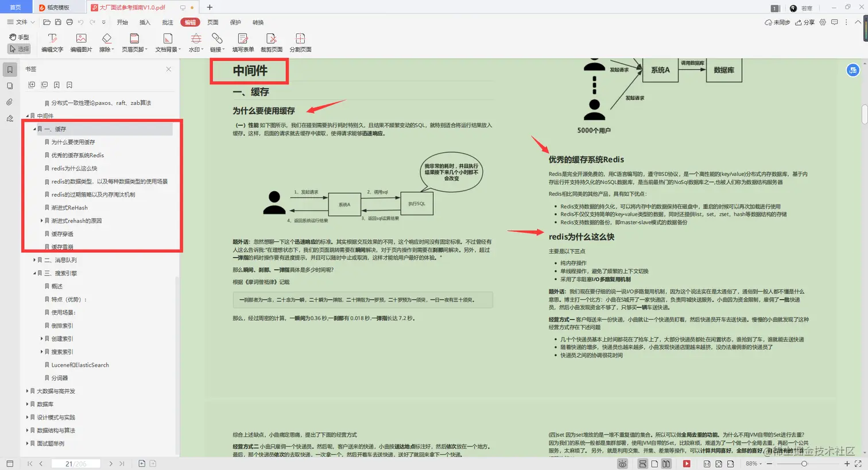
Task: Switch to the 保护 ribbon tab
Action: [x=235, y=22]
